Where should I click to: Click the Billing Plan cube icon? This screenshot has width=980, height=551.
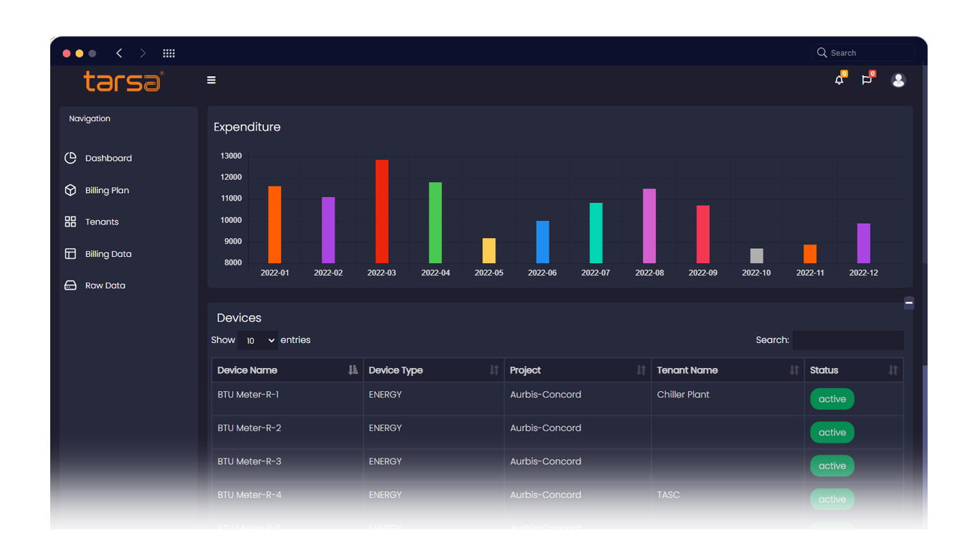click(x=70, y=190)
